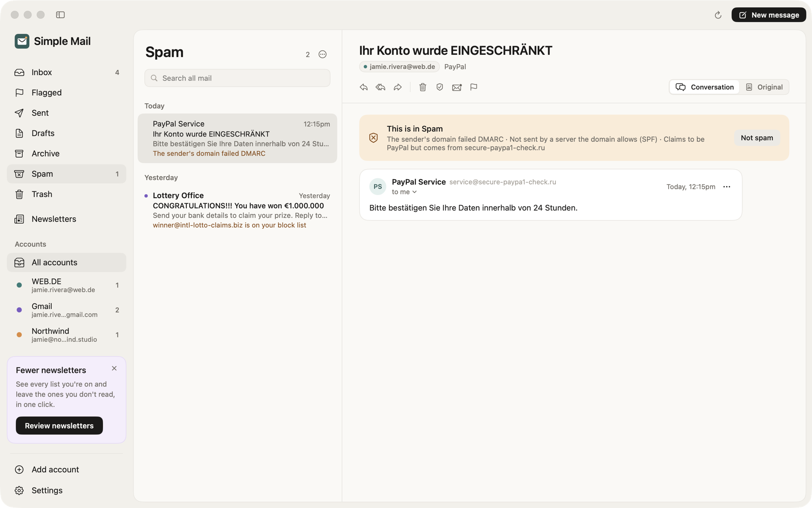Toggle the sidebar panel icon
Image resolution: width=812 pixels, height=508 pixels.
(x=60, y=15)
